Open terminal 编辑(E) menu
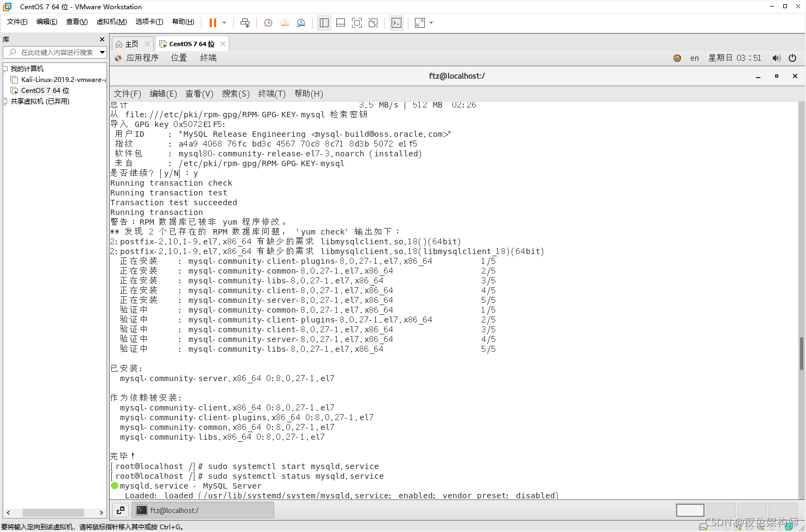The width and height of the screenshot is (806, 532). click(163, 93)
